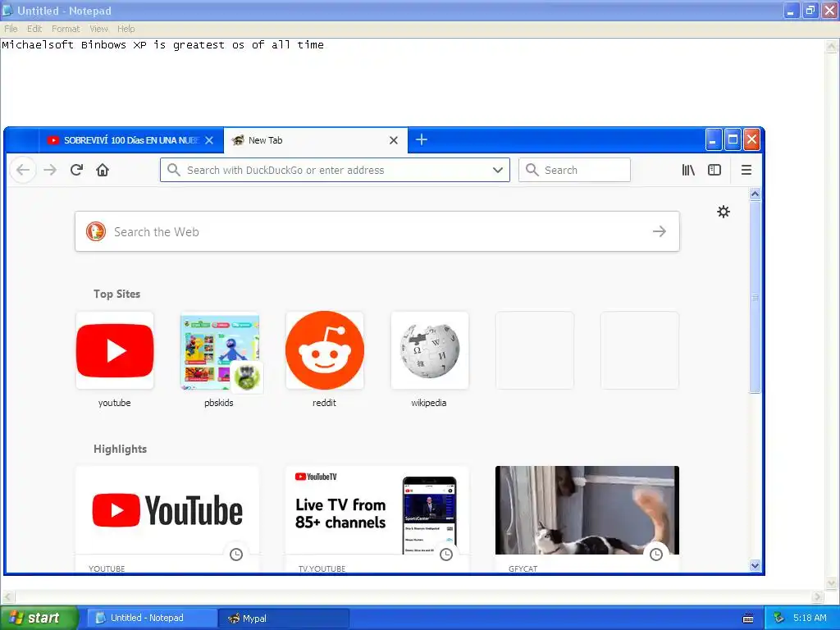Reload the page with the refresh icon
The image size is (840, 630).
(76, 171)
